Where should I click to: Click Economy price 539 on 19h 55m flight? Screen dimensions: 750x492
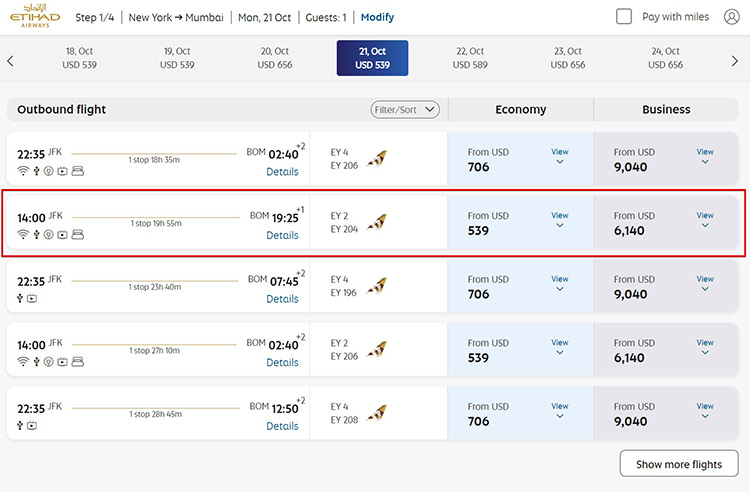(x=478, y=230)
